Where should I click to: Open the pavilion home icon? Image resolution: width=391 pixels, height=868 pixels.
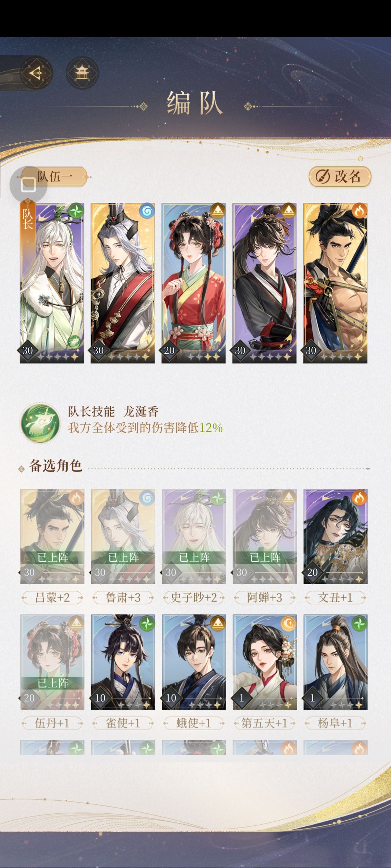(82, 73)
